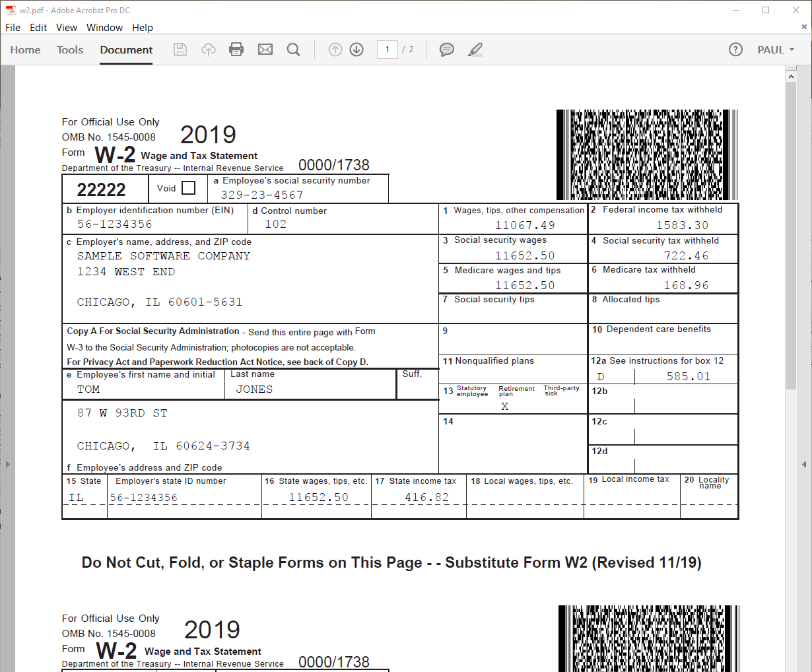Open the Find text magnifier icon
This screenshot has width=812, height=672.
point(294,50)
